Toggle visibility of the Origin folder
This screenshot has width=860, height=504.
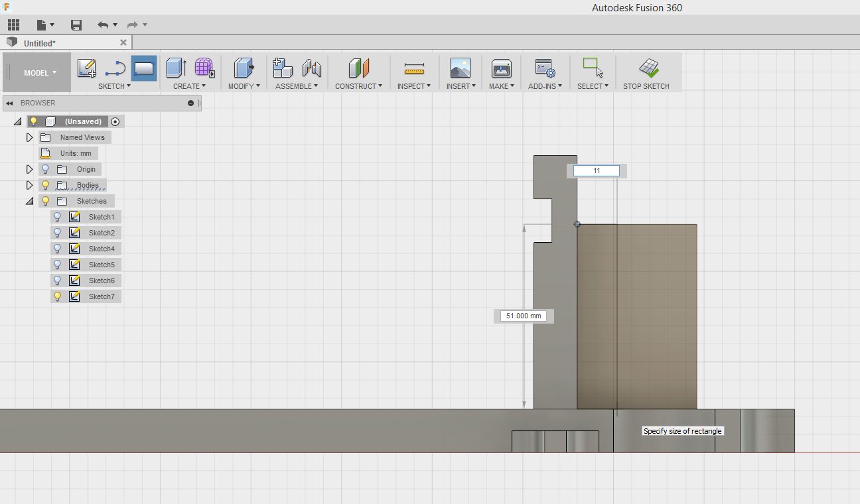click(45, 169)
